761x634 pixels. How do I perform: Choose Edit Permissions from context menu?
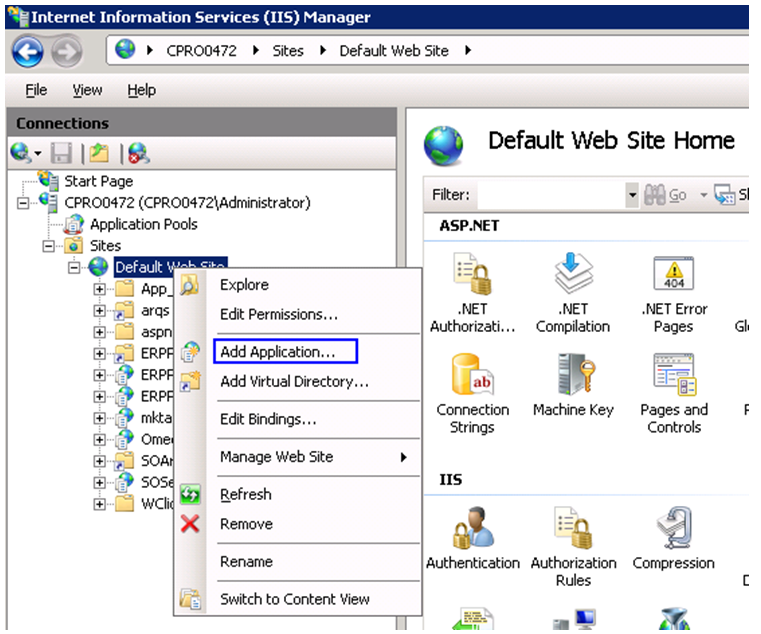pyautogui.click(x=279, y=315)
